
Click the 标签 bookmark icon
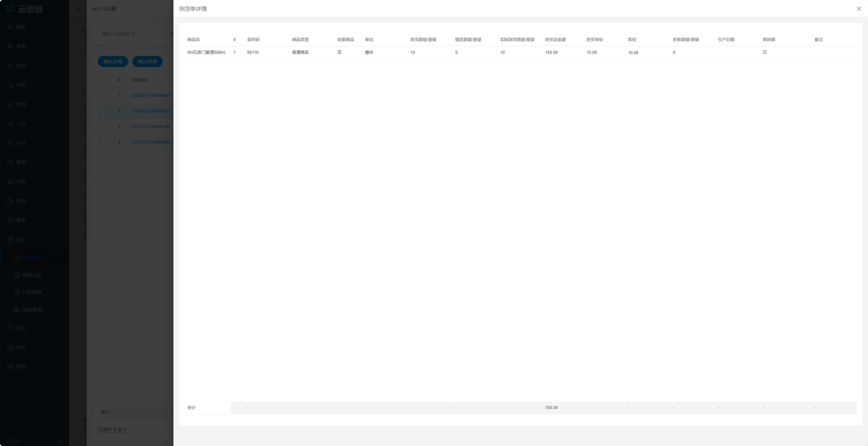10,328
